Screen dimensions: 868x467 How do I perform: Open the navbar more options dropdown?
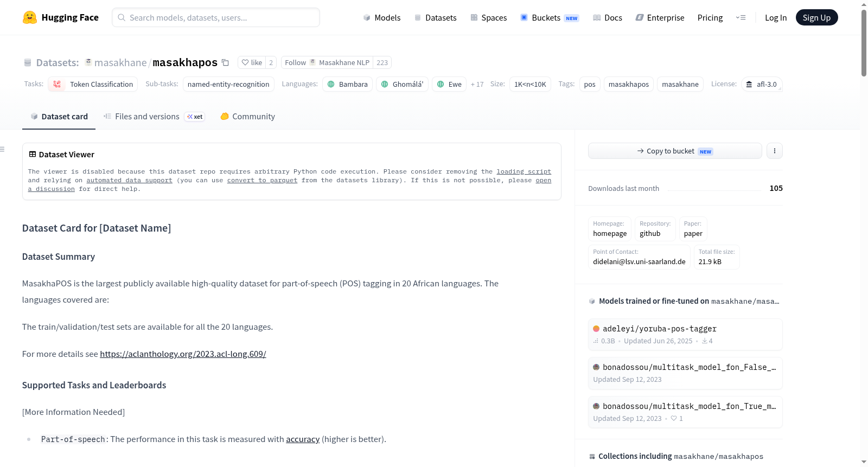click(x=741, y=17)
